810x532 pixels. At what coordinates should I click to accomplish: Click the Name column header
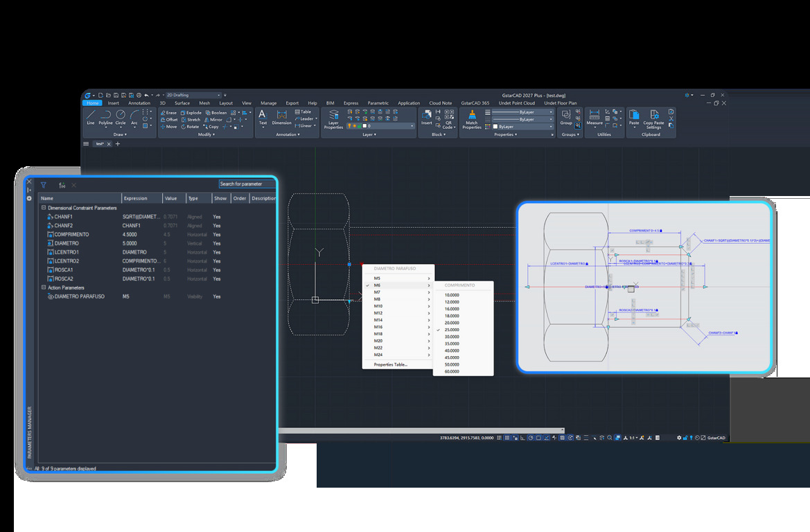[x=80, y=198]
